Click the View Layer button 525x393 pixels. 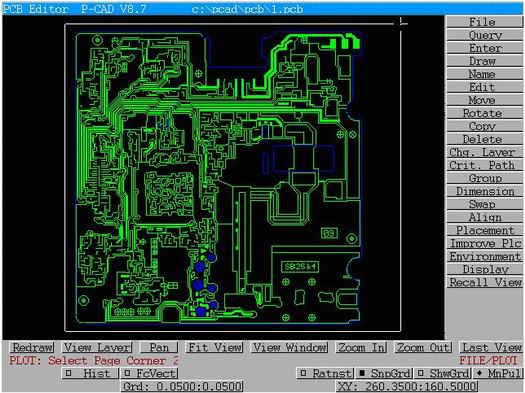click(x=97, y=347)
